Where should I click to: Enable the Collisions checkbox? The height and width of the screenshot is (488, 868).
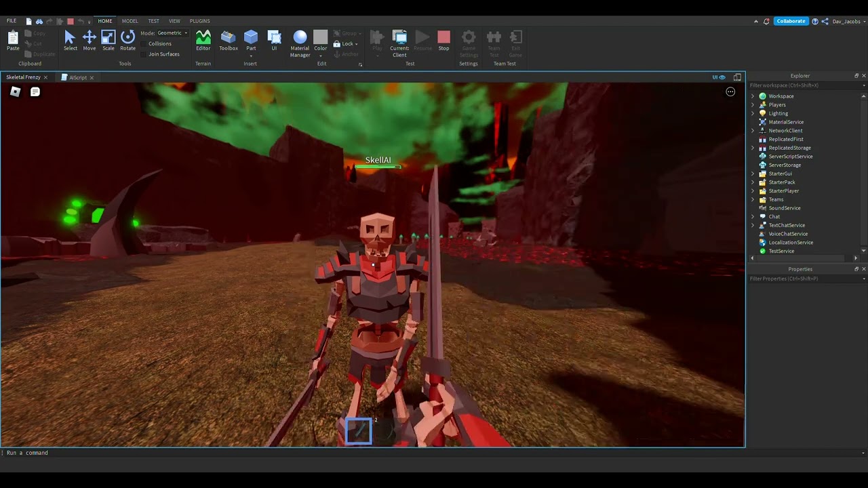(144, 43)
